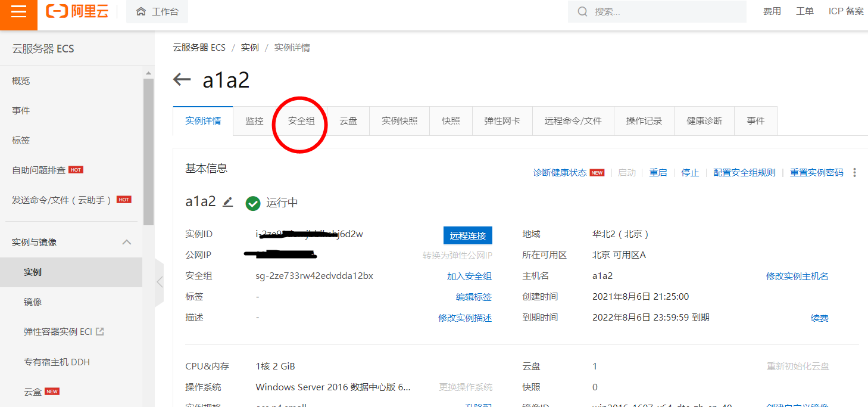Click the sidebar scrollbar's up arrow
The width and height of the screenshot is (868, 407).
point(148,73)
